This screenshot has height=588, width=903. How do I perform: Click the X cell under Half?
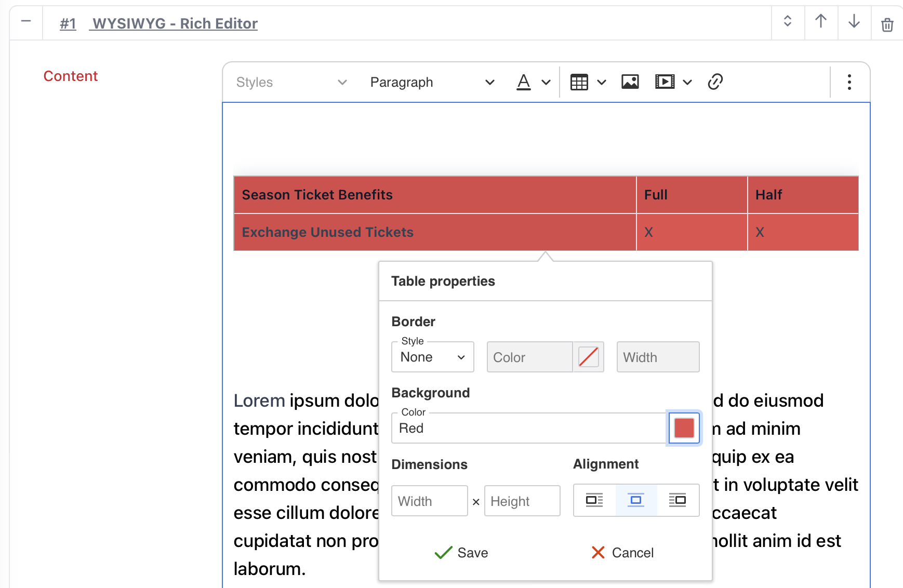(803, 232)
